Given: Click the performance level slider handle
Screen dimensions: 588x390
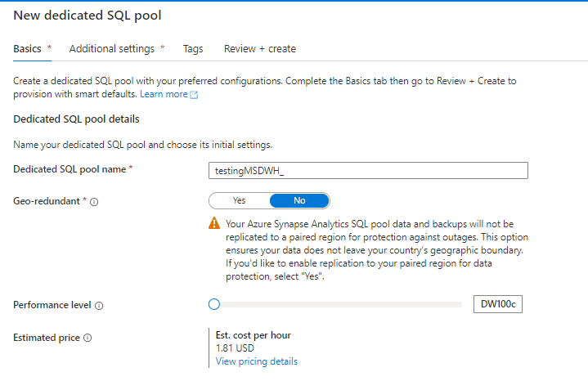Looking at the screenshot, I should pyautogui.click(x=214, y=304).
